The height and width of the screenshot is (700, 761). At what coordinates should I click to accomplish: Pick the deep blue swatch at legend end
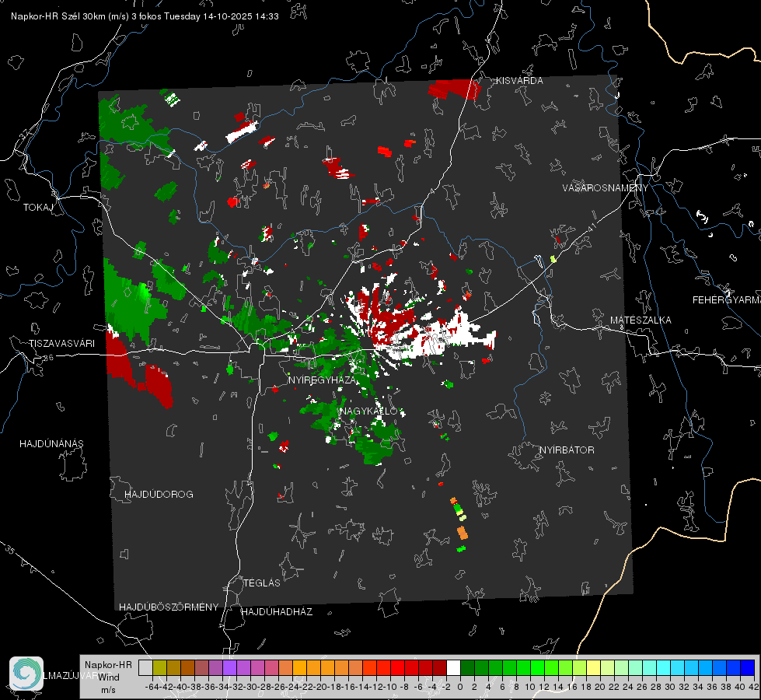748,667
